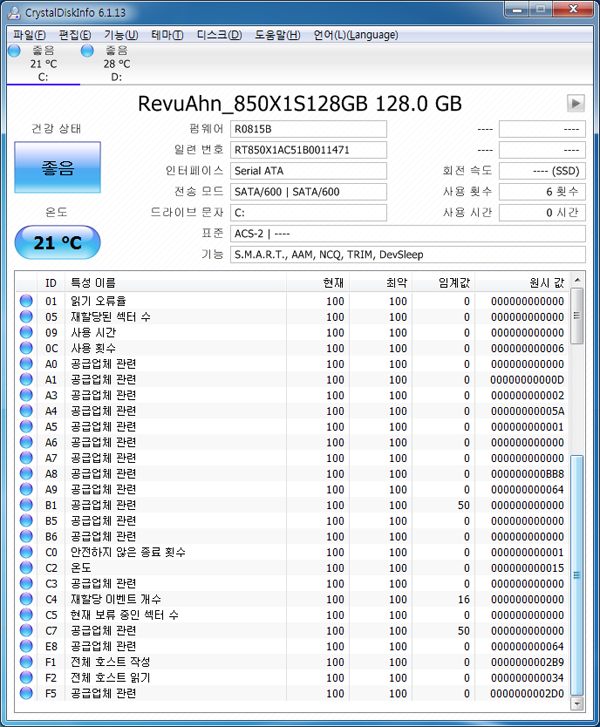600x727 pixels.
Task: Open the 언어(L)(Language) menu
Action: (356, 35)
